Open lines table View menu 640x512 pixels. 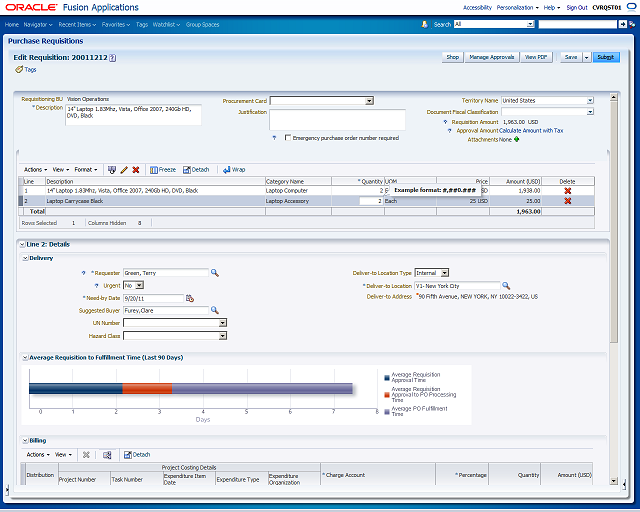tap(61, 170)
